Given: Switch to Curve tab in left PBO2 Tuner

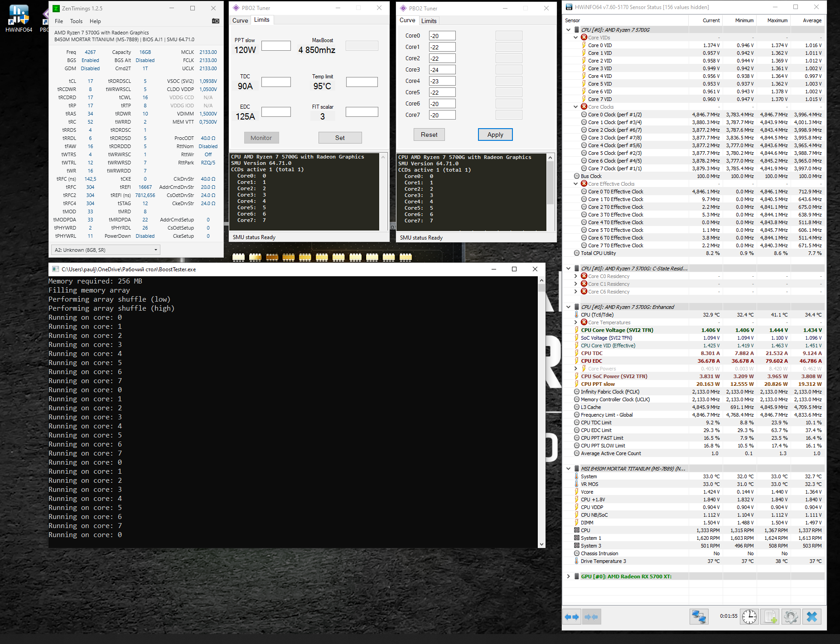Looking at the screenshot, I should tap(240, 20).
